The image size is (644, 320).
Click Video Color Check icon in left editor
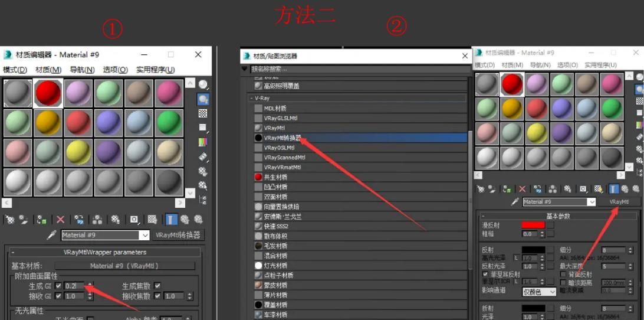[x=203, y=142]
